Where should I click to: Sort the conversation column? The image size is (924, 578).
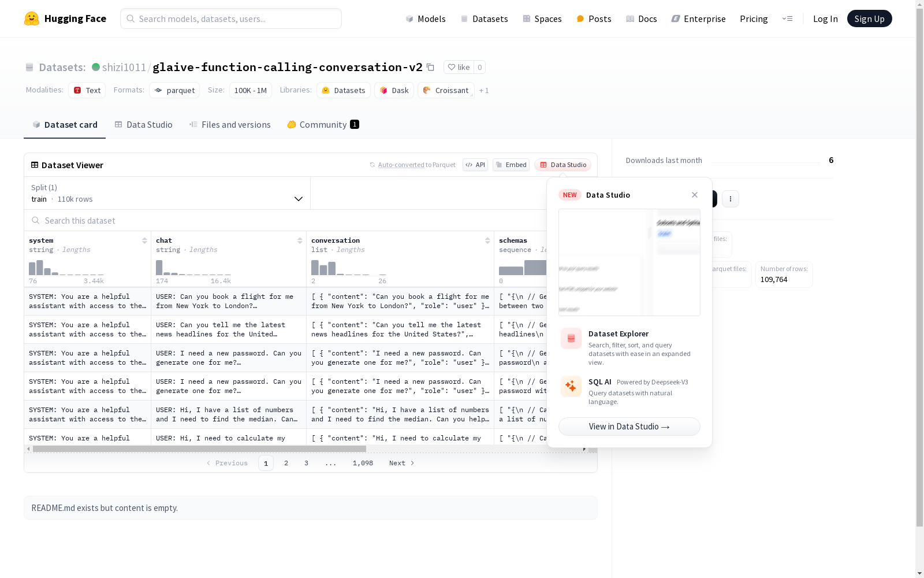coord(487,240)
